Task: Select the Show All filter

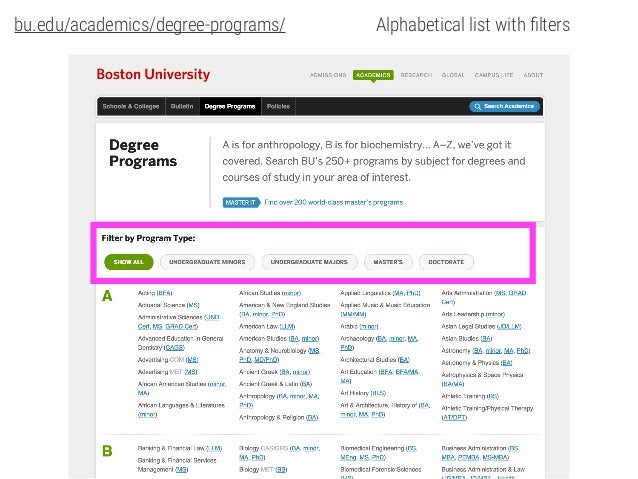Action: (x=129, y=262)
